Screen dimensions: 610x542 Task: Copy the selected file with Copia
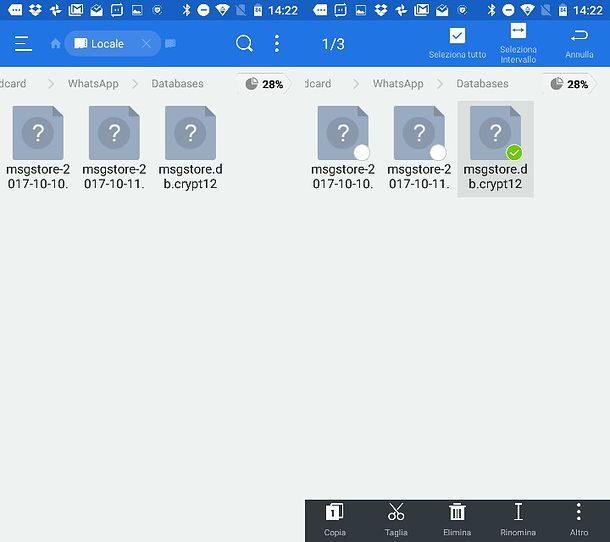[335, 519]
